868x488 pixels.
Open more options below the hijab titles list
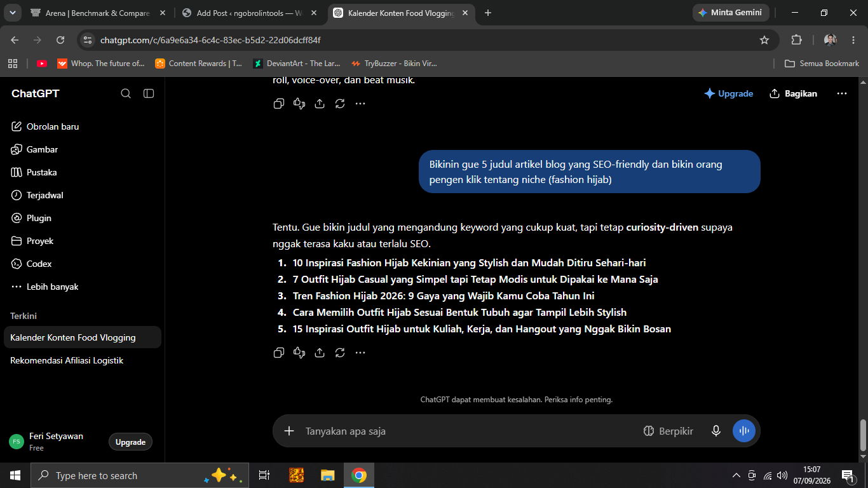[360, 353]
